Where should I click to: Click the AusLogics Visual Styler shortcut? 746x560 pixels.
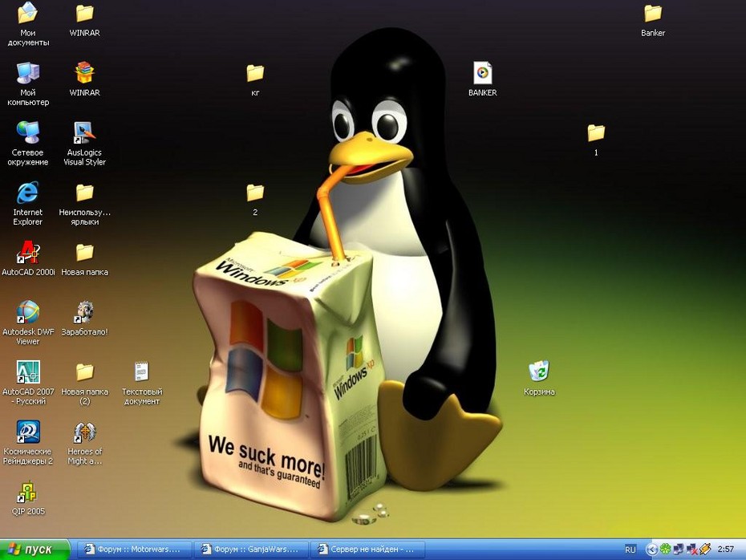(x=84, y=133)
